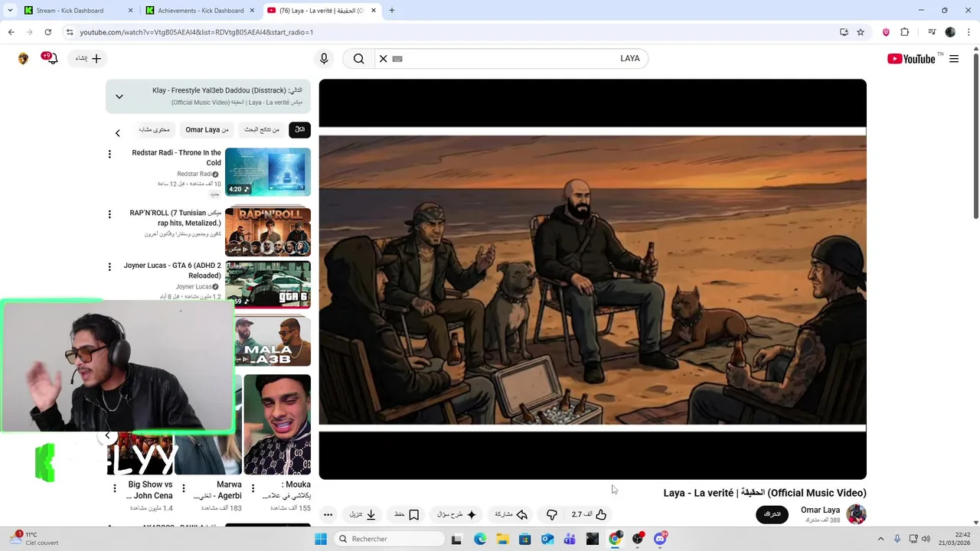Click the magnifier search icon in the search bar

(358, 58)
